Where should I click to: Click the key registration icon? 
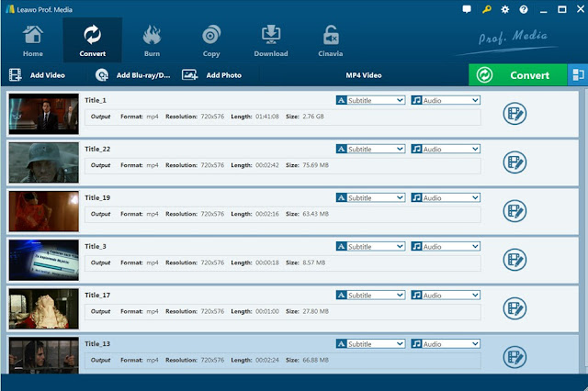click(486, 9)
